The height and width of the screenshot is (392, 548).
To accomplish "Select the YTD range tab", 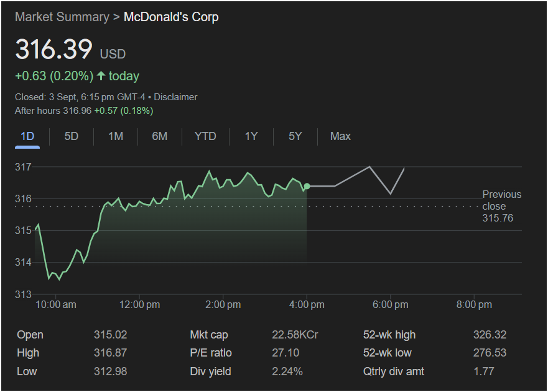I will (205, 136).
